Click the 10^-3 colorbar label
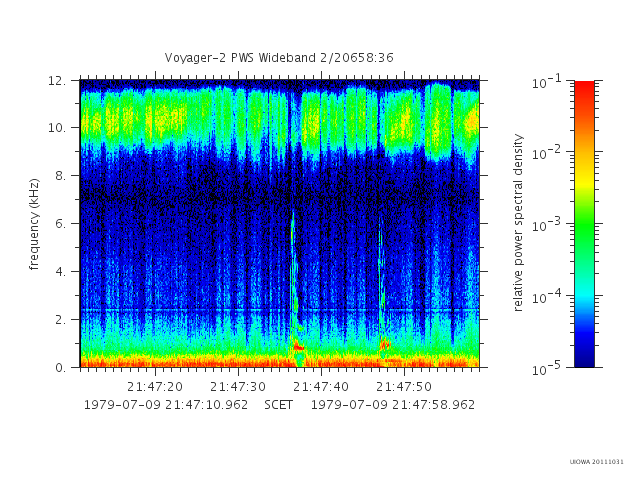Screen dimensions: 640x480 point(546,225)
